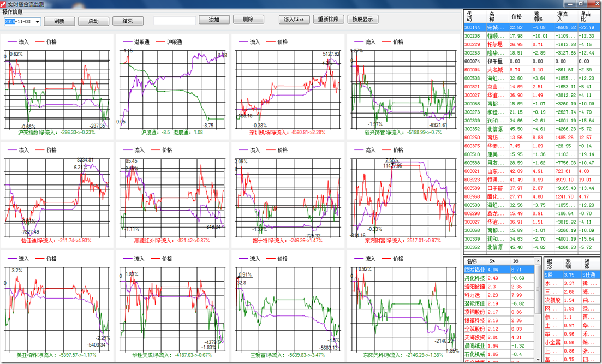
Task: Sort the lower list by 5% header
Action: (x=499, y=261)
